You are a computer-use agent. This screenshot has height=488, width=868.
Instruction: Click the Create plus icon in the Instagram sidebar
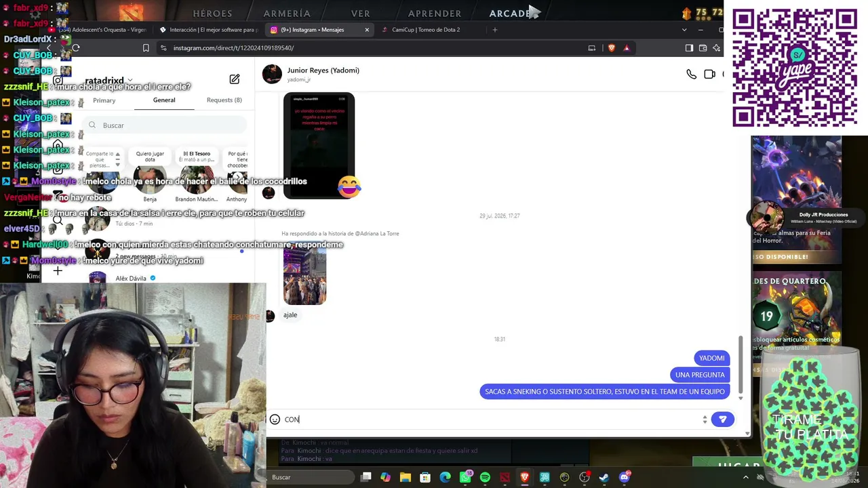click(x=58, y=271)
